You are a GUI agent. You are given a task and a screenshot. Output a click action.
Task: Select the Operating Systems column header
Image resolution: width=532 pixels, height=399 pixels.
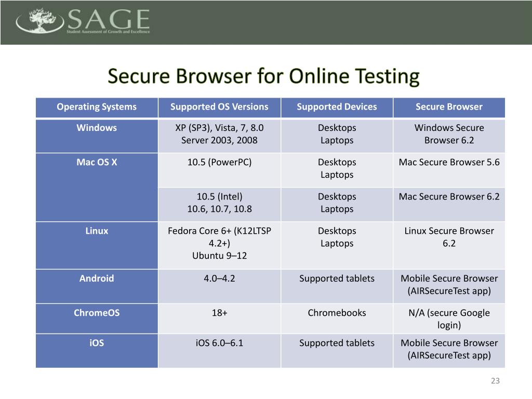97,108
